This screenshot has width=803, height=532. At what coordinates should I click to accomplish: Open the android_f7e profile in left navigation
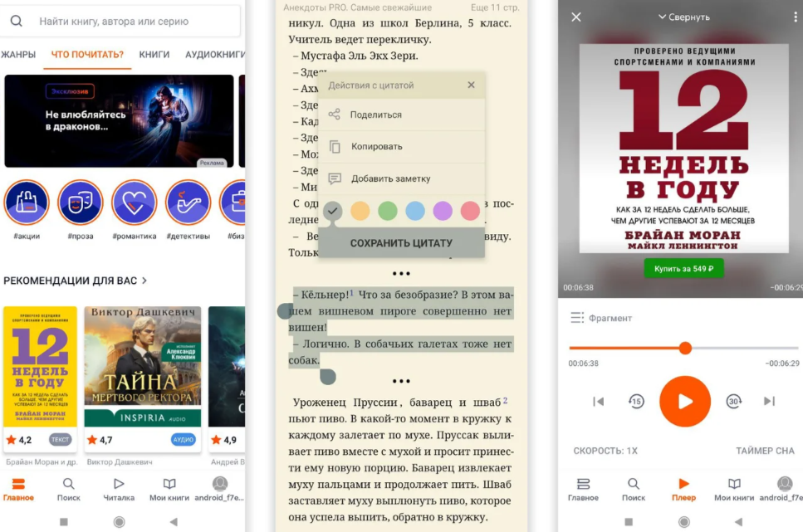[220, 490]
